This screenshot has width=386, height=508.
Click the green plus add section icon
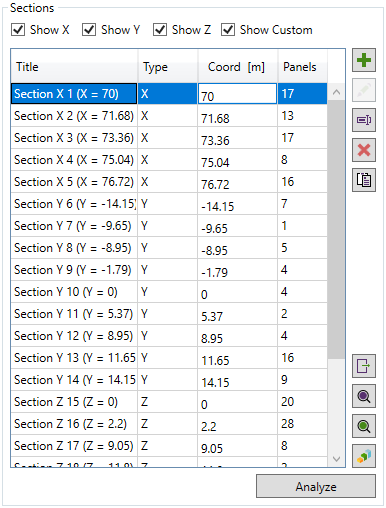click(364, 60)
